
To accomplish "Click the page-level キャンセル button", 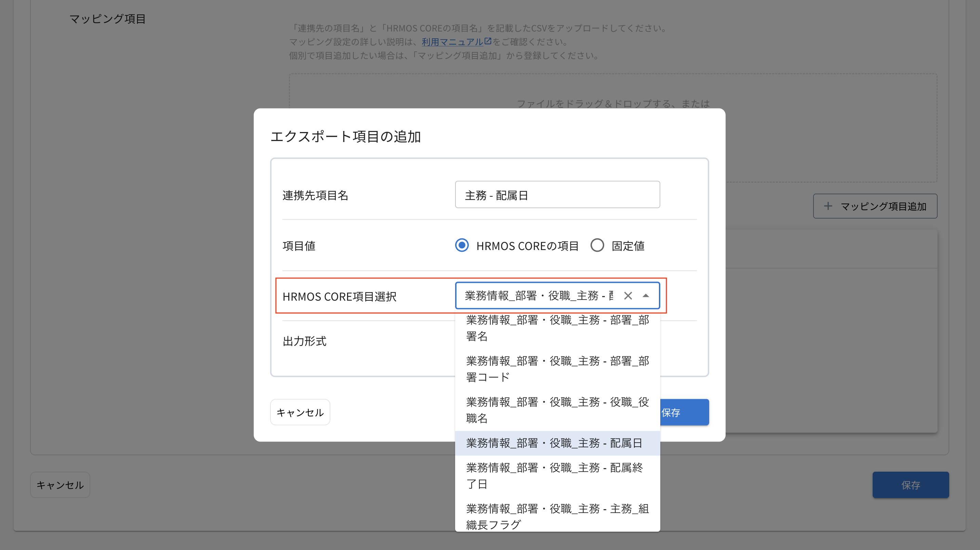I will 60,485.
